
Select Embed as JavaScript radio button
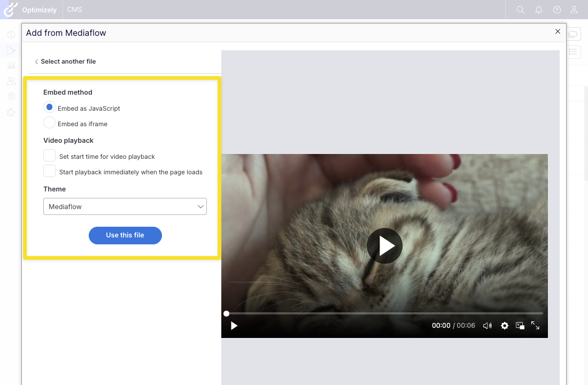49,107
